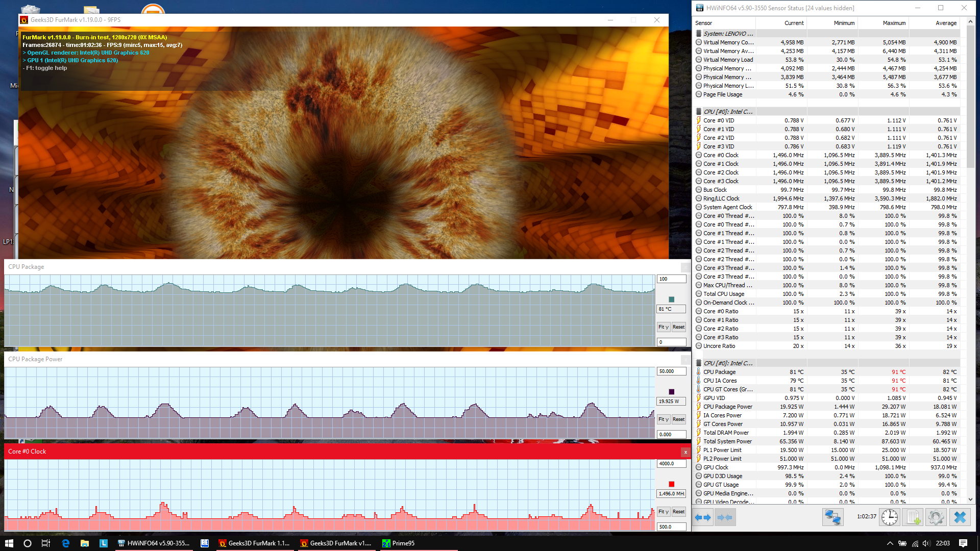Open the network remote monitoring computers icon

coord(832,517)
